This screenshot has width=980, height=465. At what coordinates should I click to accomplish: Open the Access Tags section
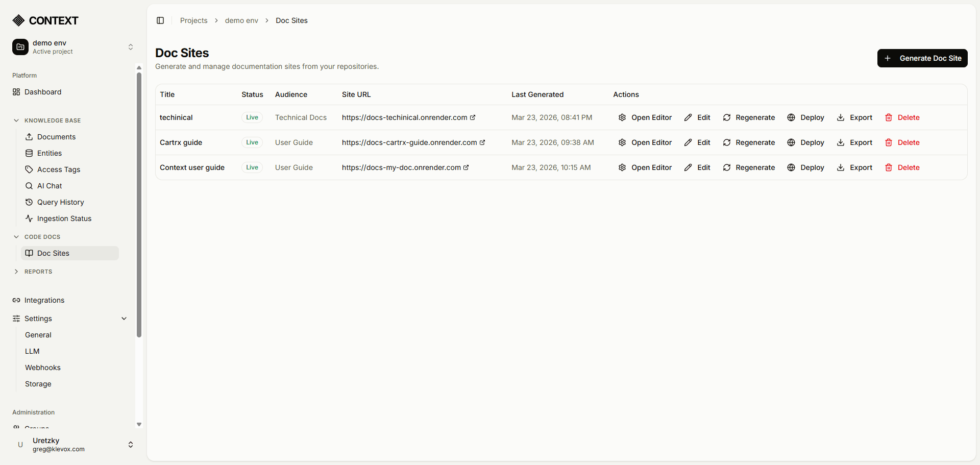point(58,169)
